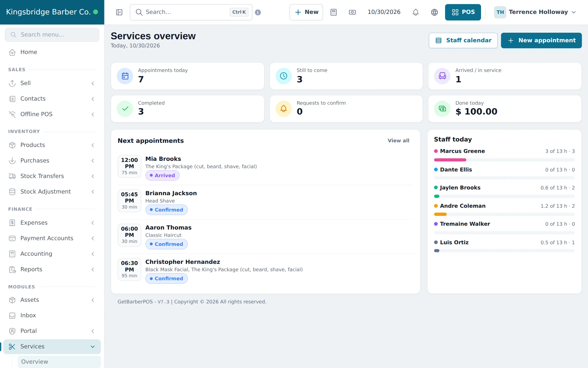Click Christopher Hernandez Confirmed badge

[x=166, y=279]
